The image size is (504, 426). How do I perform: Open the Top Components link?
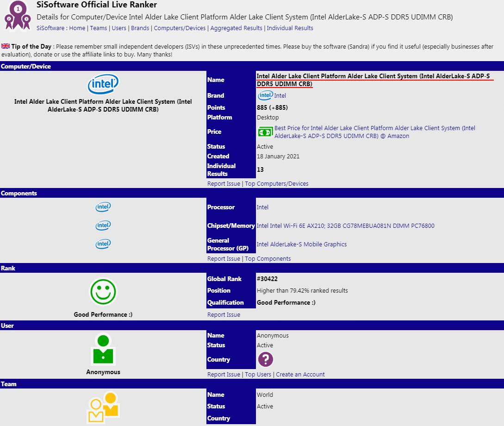point(268,258)
